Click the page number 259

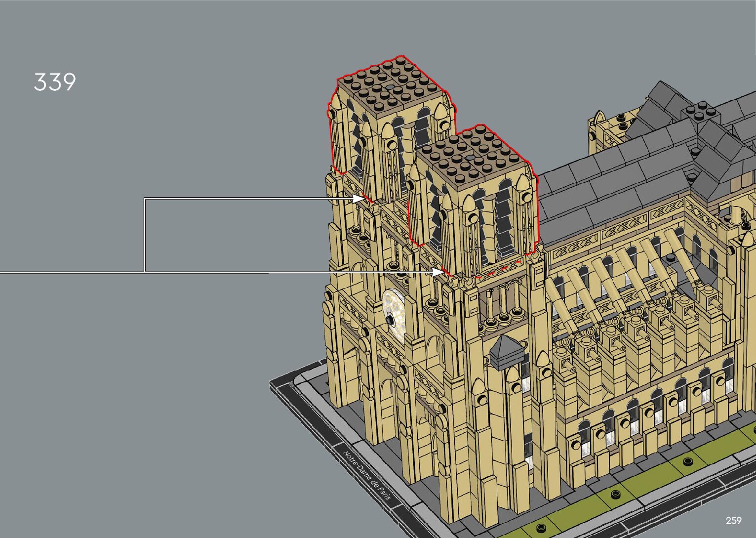(733, 520)
